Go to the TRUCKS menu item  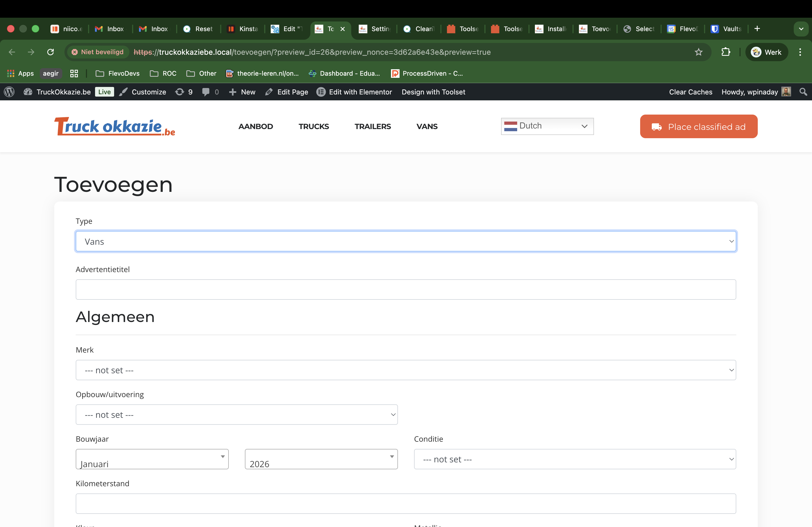click(314, 126)
